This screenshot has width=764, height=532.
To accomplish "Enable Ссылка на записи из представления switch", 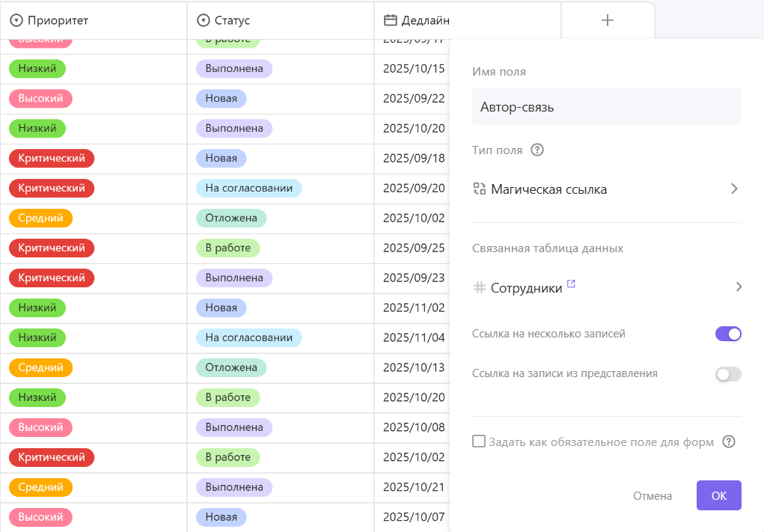I will (728, 374).
